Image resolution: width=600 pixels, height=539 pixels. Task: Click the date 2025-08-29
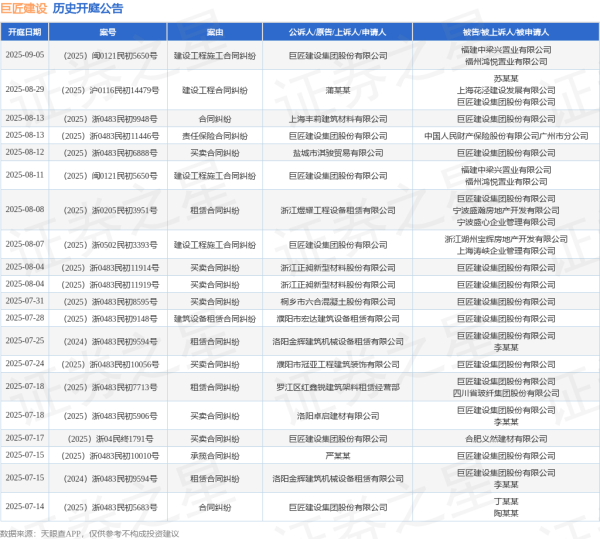25,89
